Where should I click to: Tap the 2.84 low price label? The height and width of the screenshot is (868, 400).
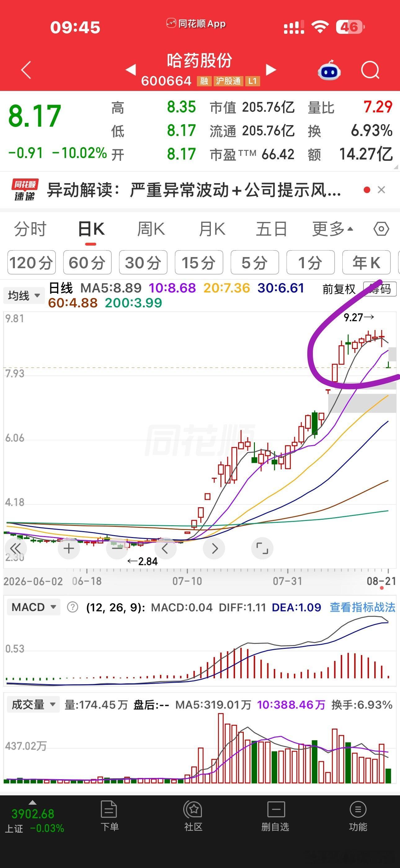click(x=142, y=561)
